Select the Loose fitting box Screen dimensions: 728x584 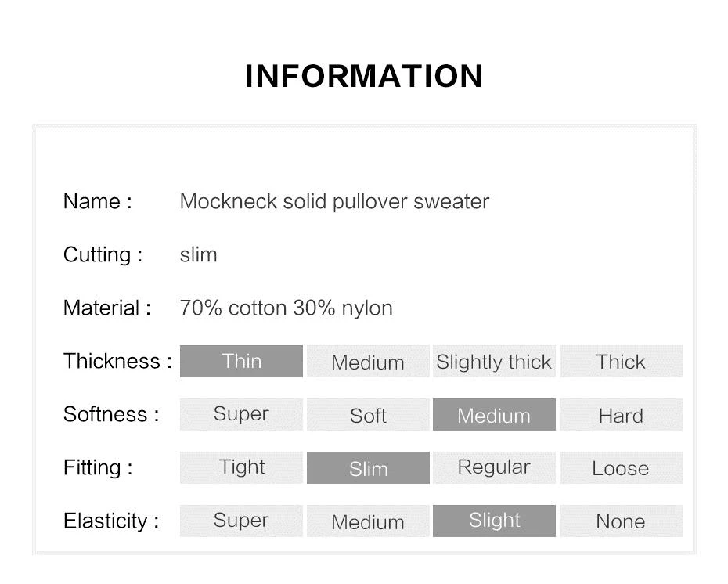pyautogui.click(x=622, y=467)
